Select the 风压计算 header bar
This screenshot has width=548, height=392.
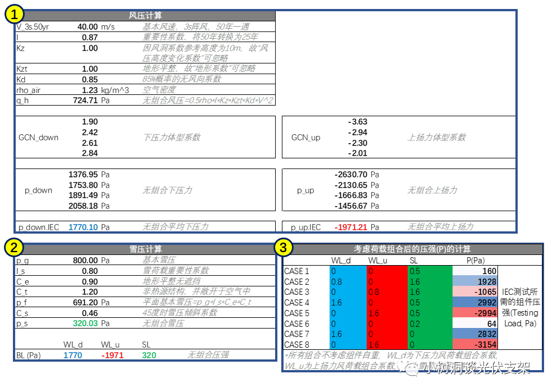coord(145,16)
